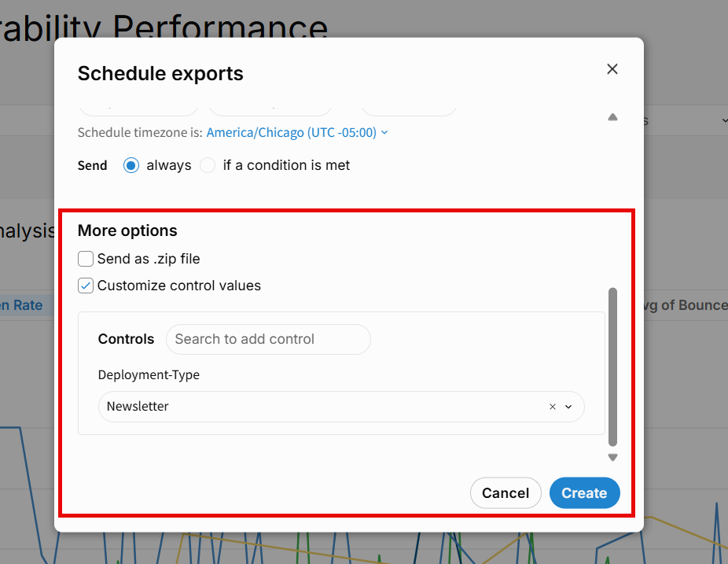Change the America/Chicago timezone link
The width and height of the screenshot is (728, 564).
click(291, 133)
